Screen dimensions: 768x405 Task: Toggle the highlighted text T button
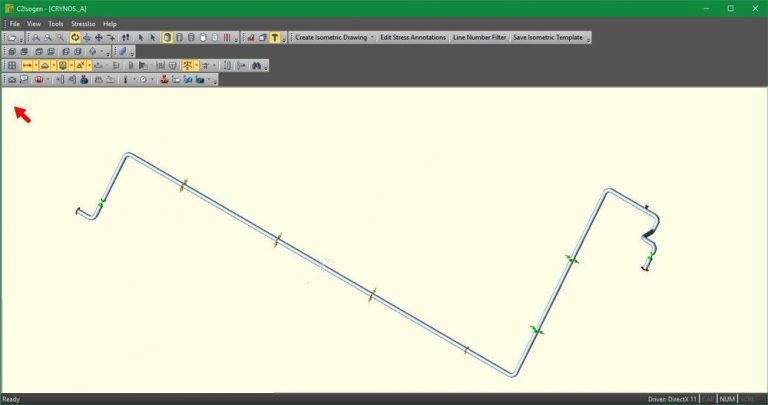[274, 37]
